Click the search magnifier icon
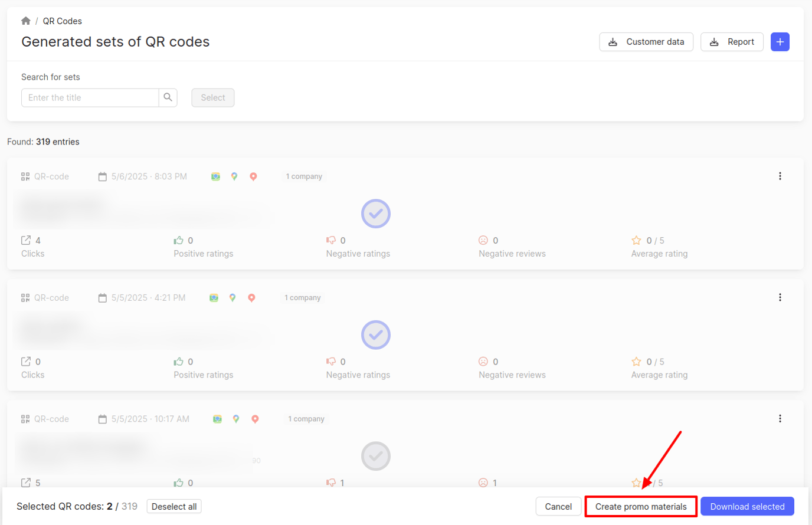The width and height of the screenshot is (812, 525). coord(168,97)
